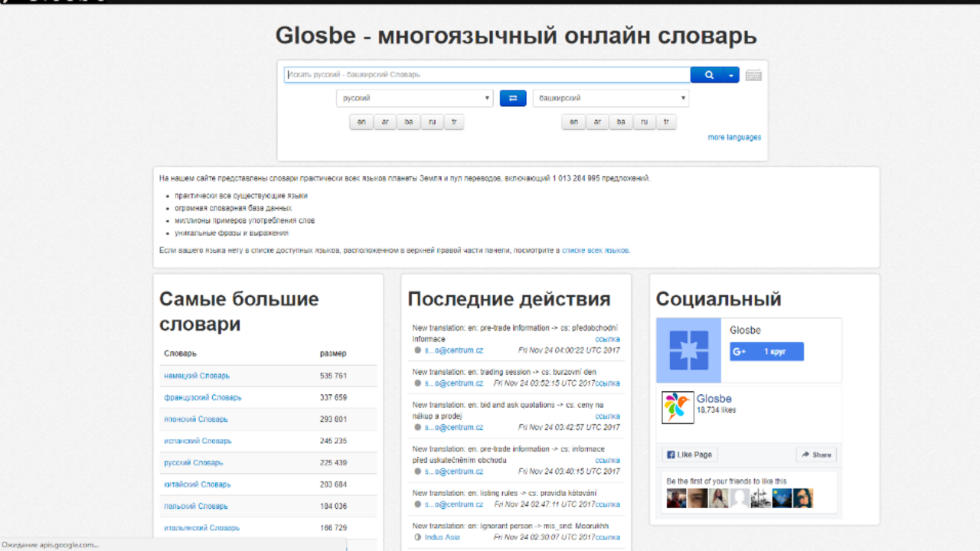Open the 'more languages' link
The width and height of the screenshot is (980, 551).
coord(734,138)
